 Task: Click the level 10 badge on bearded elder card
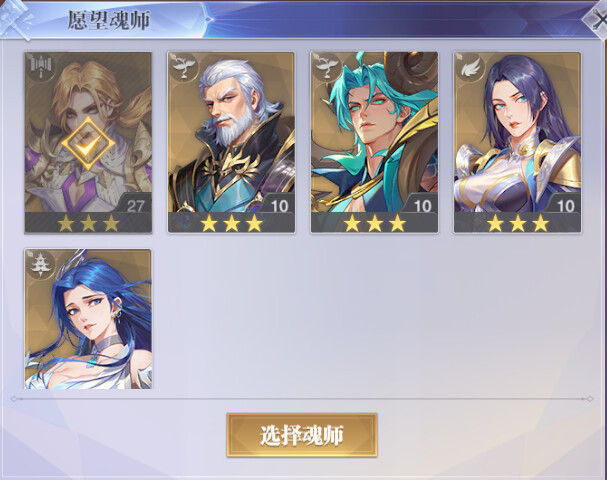[279, 205]
